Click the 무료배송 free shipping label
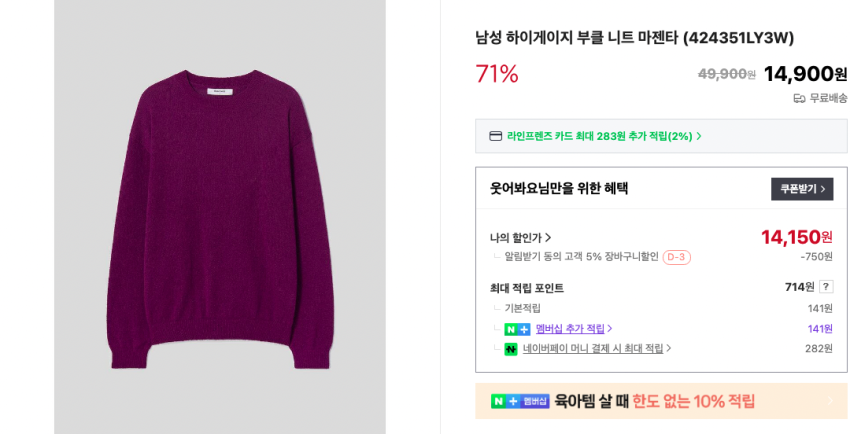The image size is (850, 434). (x=828, y=98)
